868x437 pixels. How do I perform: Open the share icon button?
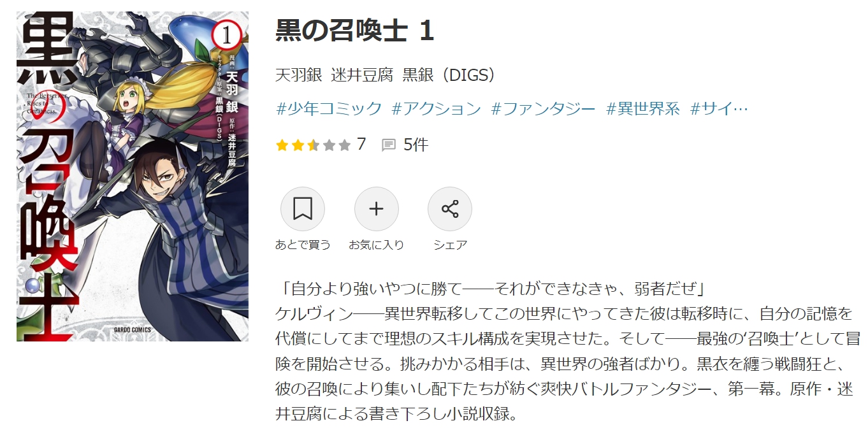point(450,209)
